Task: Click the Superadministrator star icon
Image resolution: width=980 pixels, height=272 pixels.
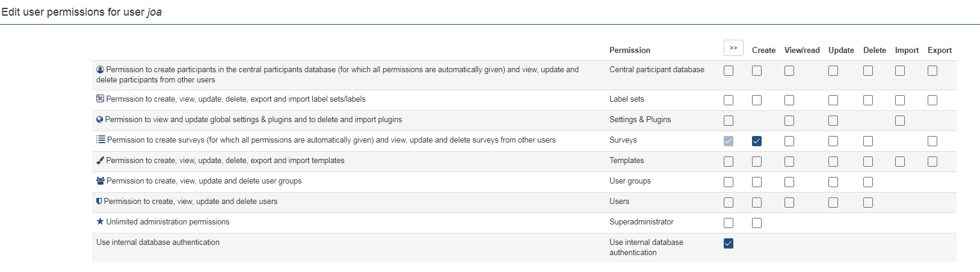Action: [100, 221]
